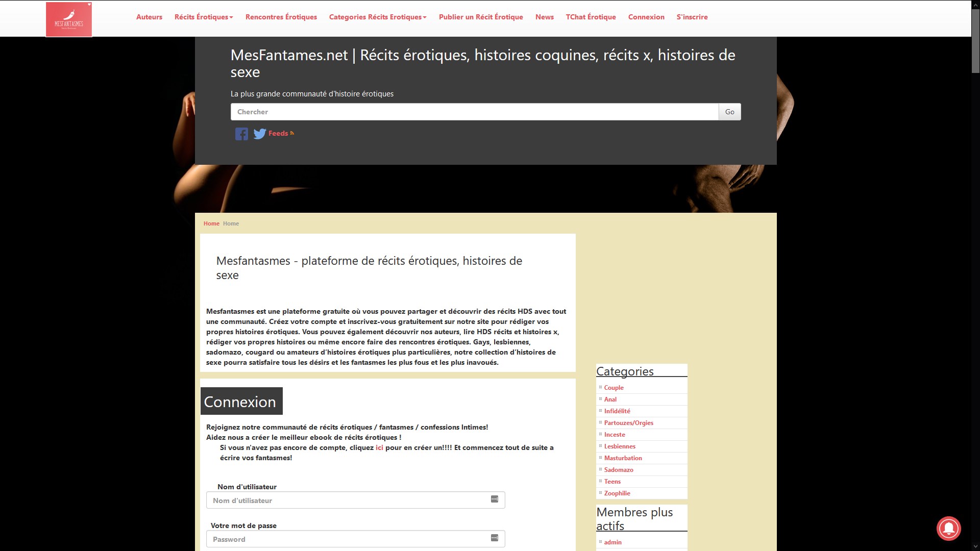The height and width of the screenshot is (551, 980).
Task: Click the Mesfantasmes logo
Action: pyautogui.click(x=69, y=19)
